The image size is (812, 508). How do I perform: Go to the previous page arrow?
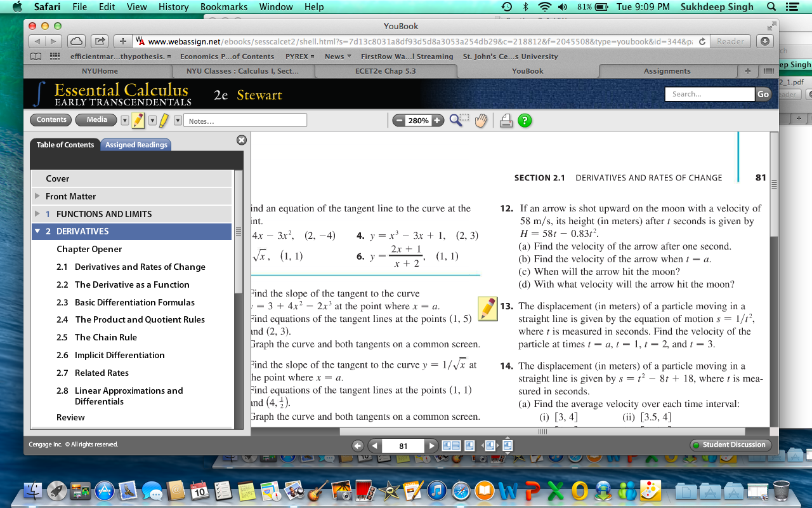[x=375, y=446]
